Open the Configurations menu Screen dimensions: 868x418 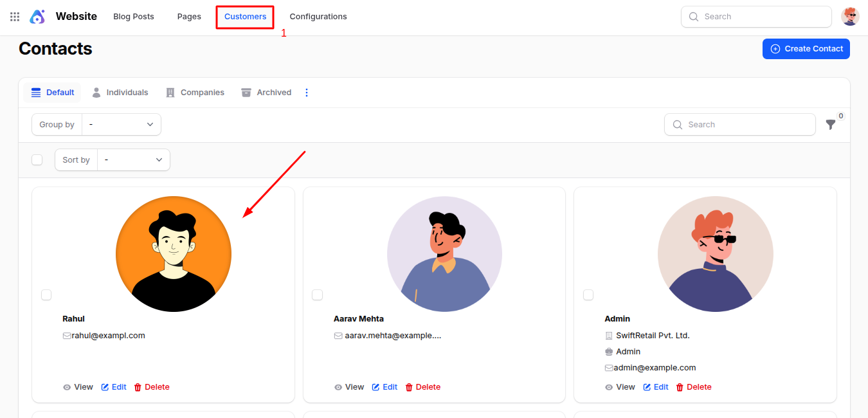click(x=318, y=17)
